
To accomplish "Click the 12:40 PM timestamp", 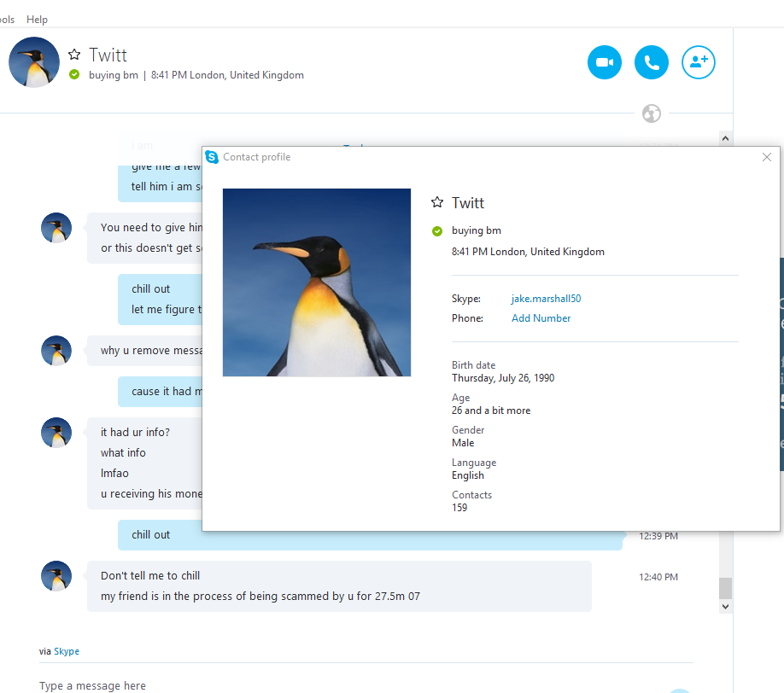I will click(658, 577).
